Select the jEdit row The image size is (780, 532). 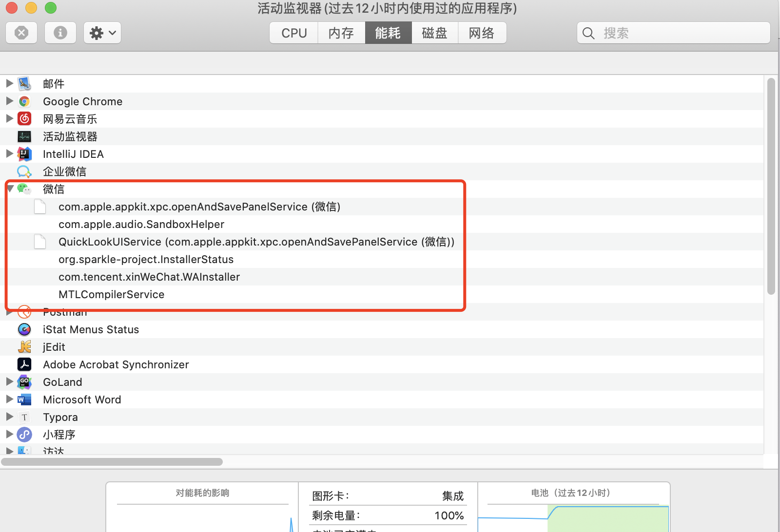[x=382, y=347]
